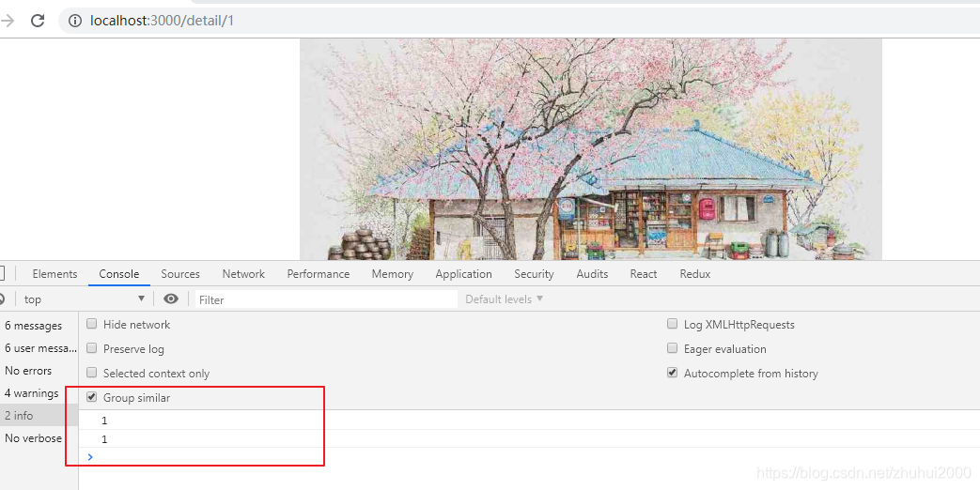This screenshot has height=490, width=980.
Task: Select the 6 messages sidebar item
Action: tap(39, 325)
